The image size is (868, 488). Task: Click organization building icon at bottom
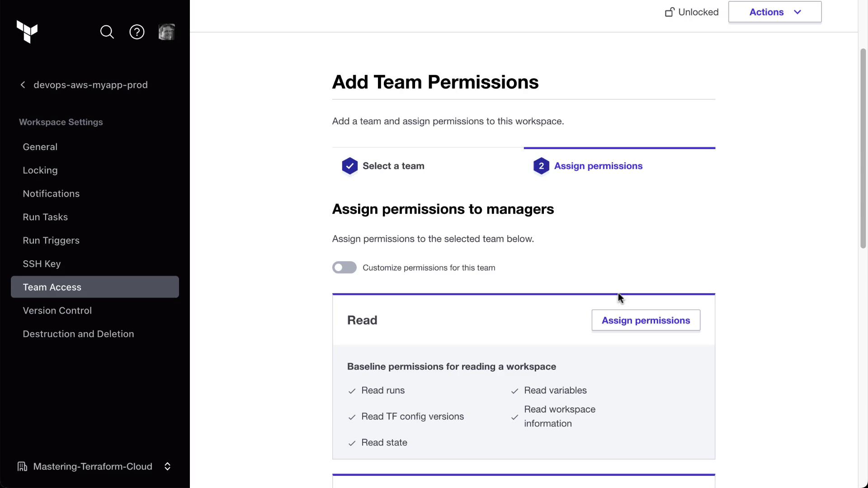pyautogui.click(x=22, y=466)
